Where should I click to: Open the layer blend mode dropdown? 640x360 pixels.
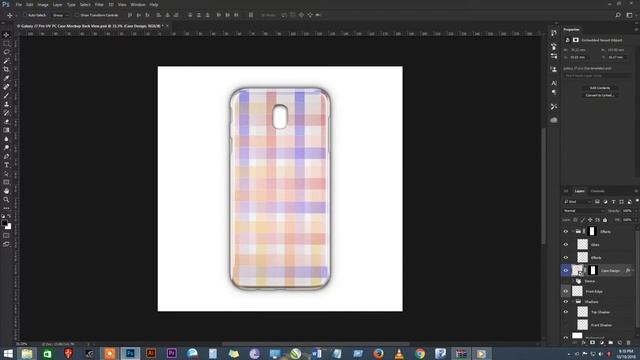(x=584, y=211)
